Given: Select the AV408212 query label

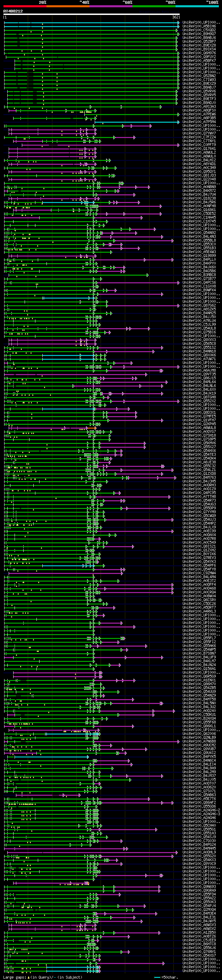Looking at the screenshot, I should pyautogui.click(x=13, y=11).
